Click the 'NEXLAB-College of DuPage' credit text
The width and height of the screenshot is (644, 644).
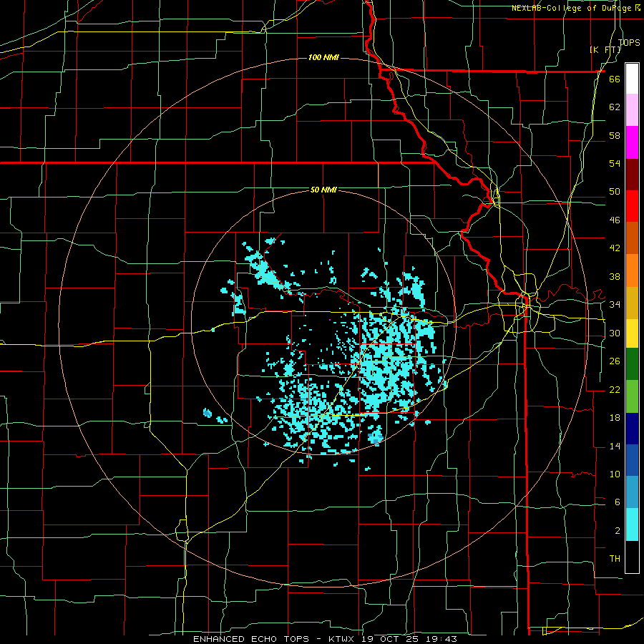573,8
